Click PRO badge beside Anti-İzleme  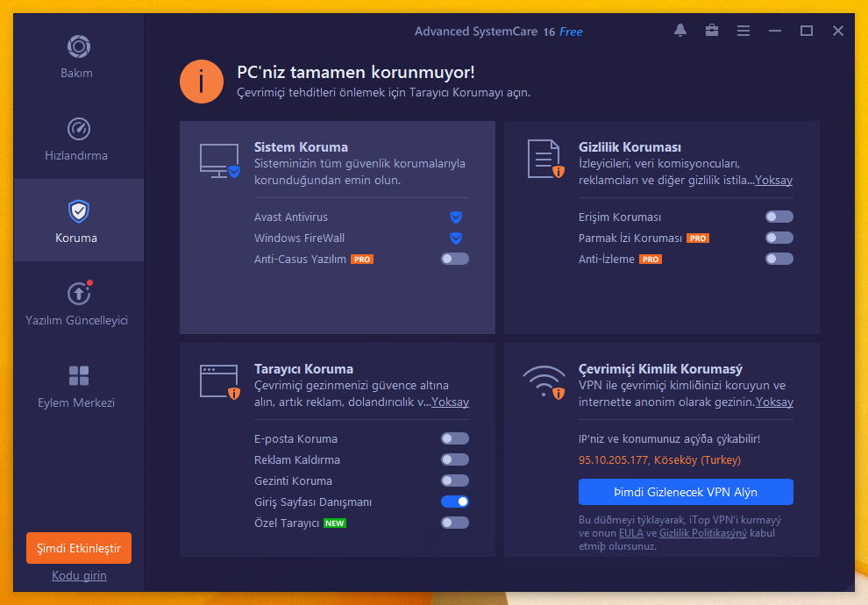pyautogui.click(x=651, y=259)
